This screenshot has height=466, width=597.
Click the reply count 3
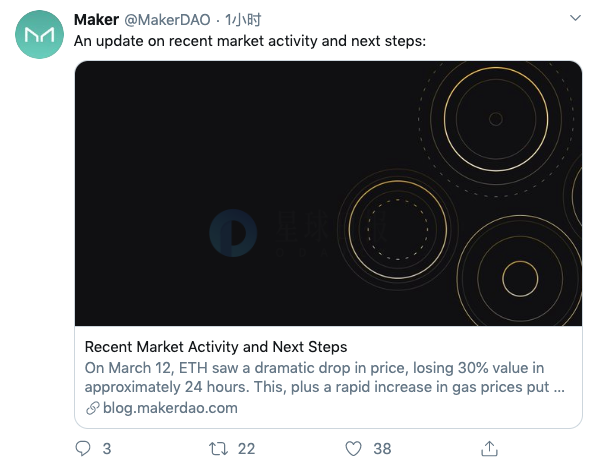(x=107, y=448)
